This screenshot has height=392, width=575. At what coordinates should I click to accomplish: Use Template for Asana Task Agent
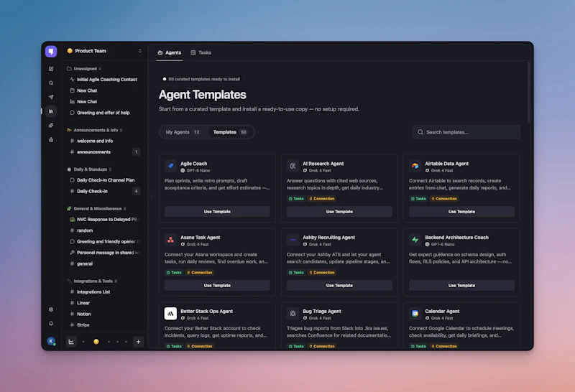coord(217,286)
